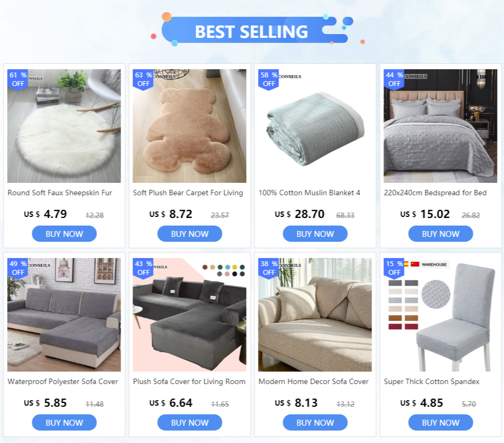Open the Plush Sofa Cover for Living Room link

(x=189, y=381)
